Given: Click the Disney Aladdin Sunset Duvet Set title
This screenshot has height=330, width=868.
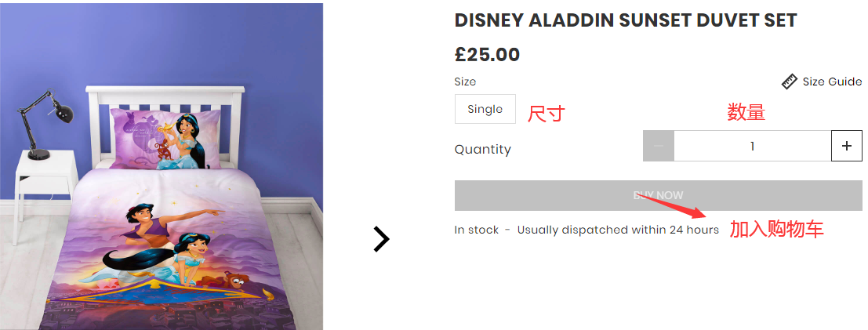Looking at the screenshot, I should click(626, 21).
